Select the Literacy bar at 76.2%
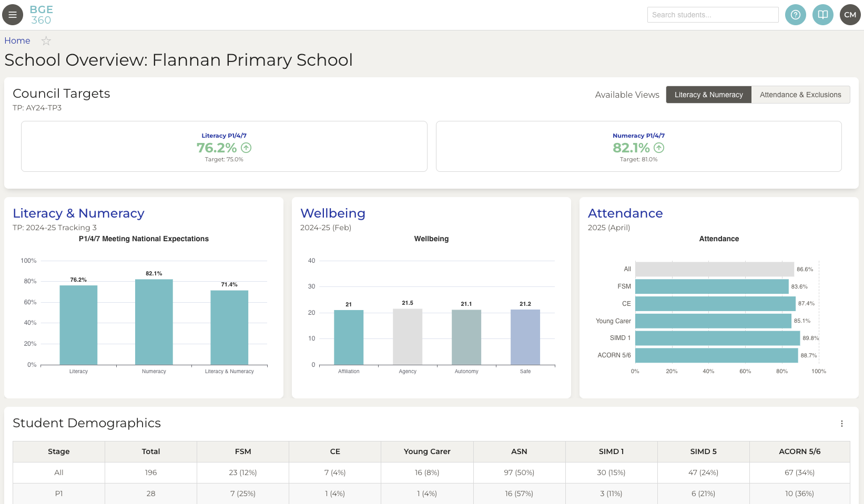The image size is (864, 504). tap(78, 325)
